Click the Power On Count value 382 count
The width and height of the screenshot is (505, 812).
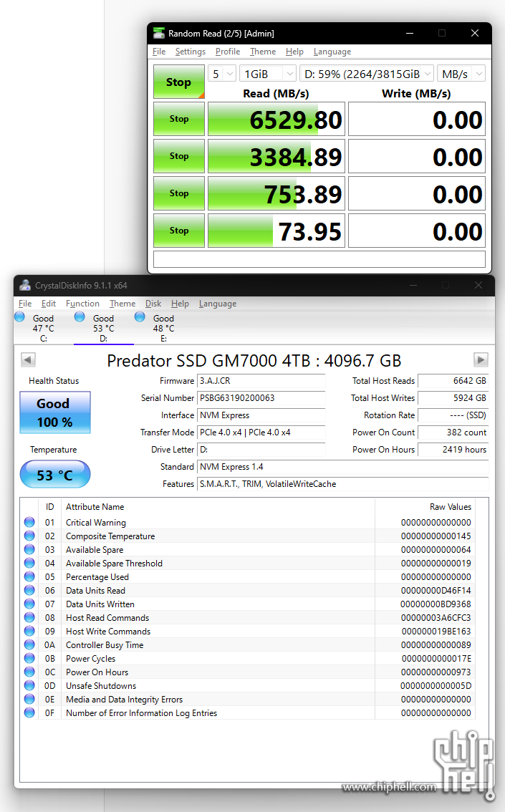click(x=453, y=432)
